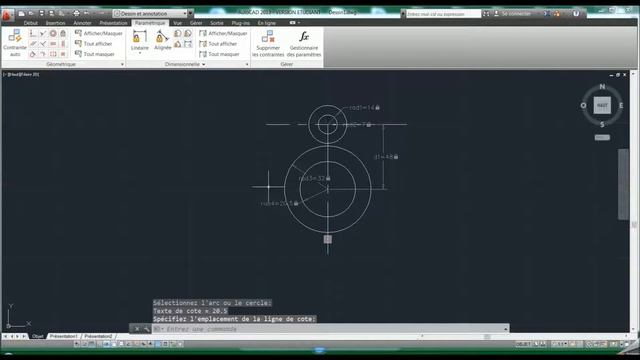Select the Alignée dimensional constraint

coord(162,40)
